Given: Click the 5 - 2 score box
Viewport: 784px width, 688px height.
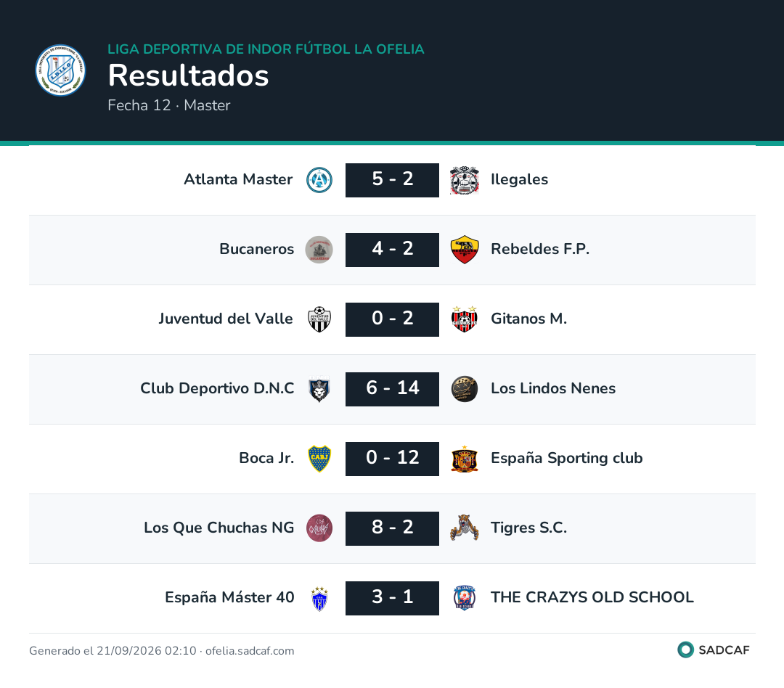Looking at the screenshot, I should [392, 180].
